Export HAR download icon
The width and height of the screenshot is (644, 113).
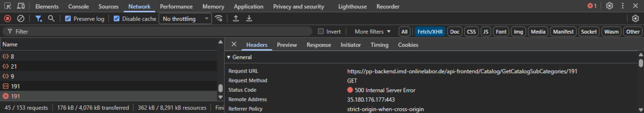click(x=249, y=19)
